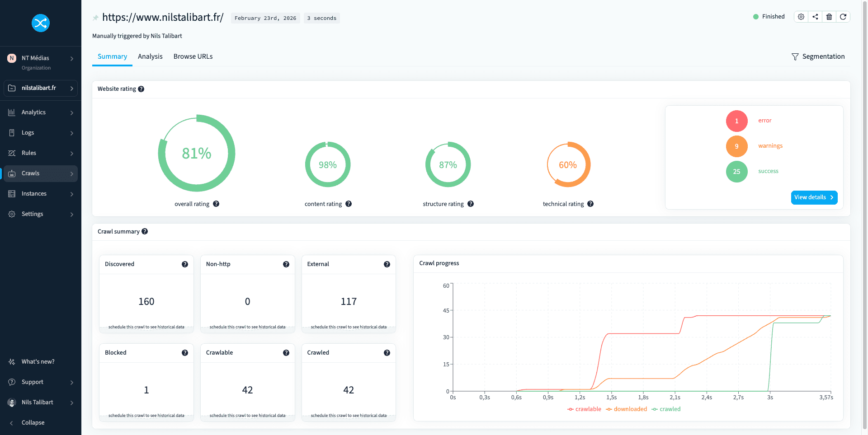Click the share crawl icon
The image size is (868, 435).
[x=815, y=17]
